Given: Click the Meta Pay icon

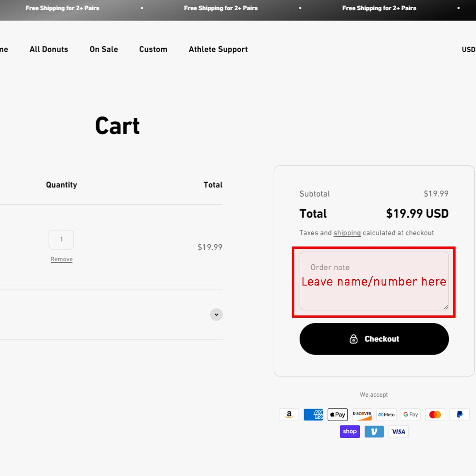Looking at the screenshot, I should click(x=386, y=415).
